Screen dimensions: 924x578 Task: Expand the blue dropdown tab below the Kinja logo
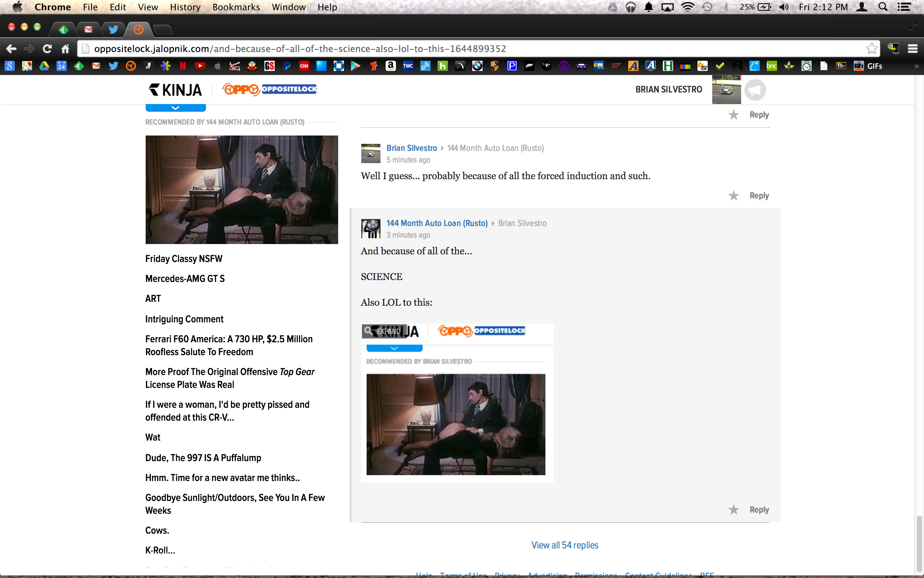(175, 108)
